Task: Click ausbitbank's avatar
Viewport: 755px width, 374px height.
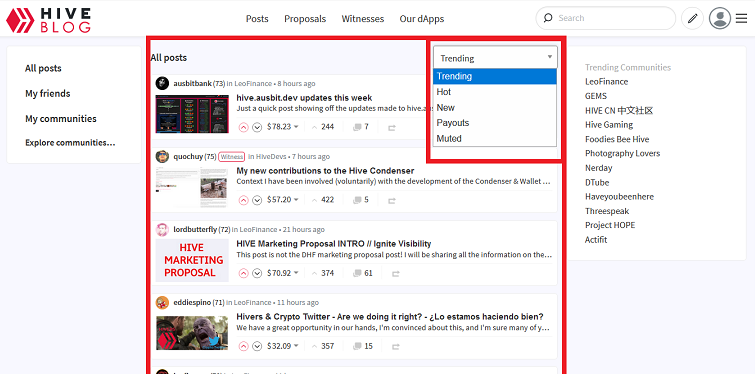Action: pyautogui.click(x=162, y=83)
